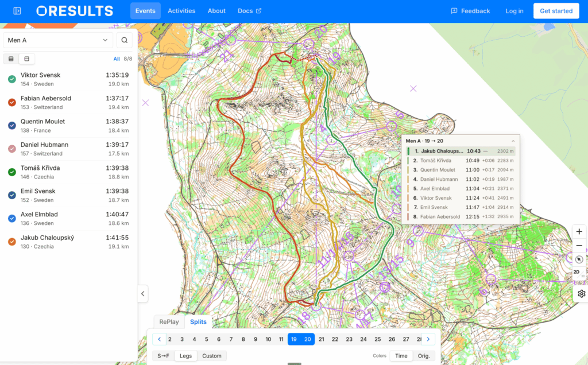Collapse the left results sidebar arrow
Image resolution: width=588 pixels, height=365 pixels.
point(143,294)
